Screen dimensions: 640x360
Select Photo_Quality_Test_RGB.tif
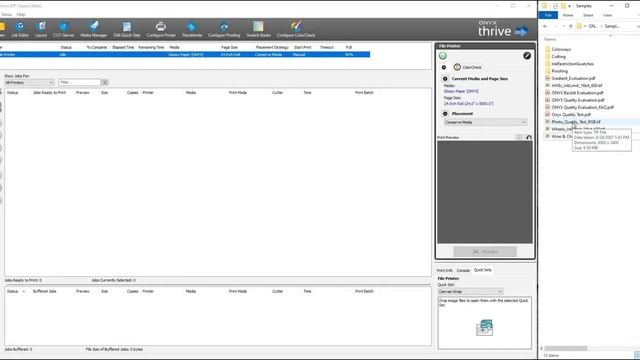point(576,122)
